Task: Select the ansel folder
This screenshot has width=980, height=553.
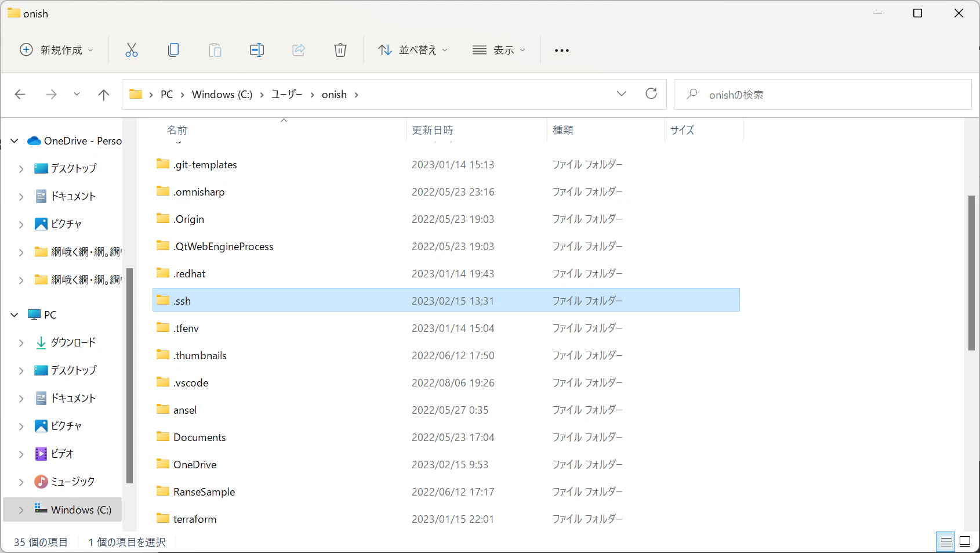Action: click(x=446, y=410)
